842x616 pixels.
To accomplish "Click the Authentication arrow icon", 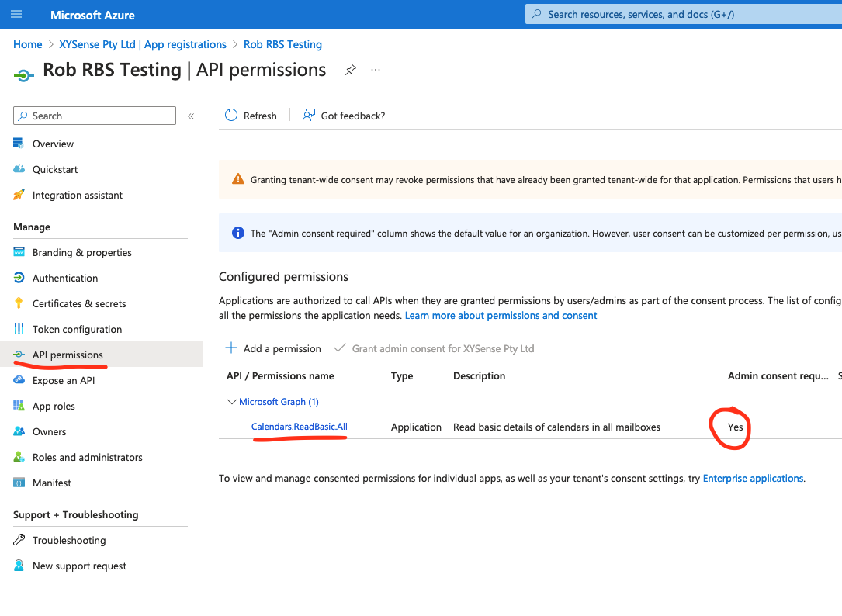I will click(19, 278).
